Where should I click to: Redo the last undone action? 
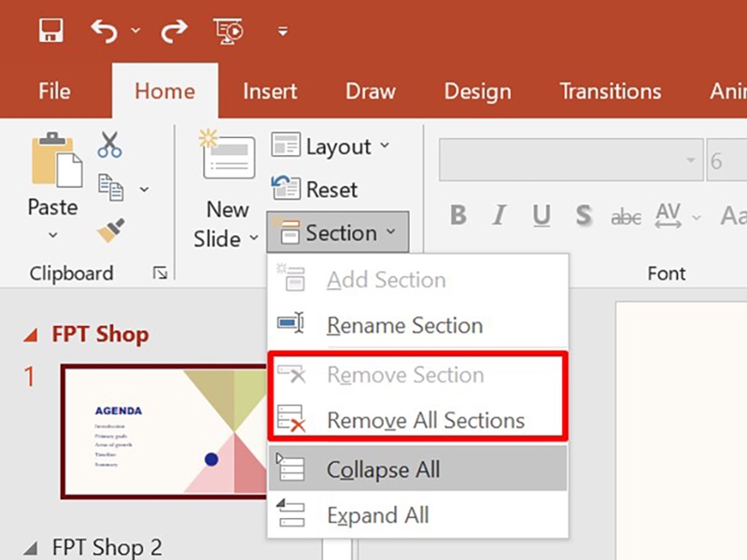pyautogui.click(x=174, y=31)
